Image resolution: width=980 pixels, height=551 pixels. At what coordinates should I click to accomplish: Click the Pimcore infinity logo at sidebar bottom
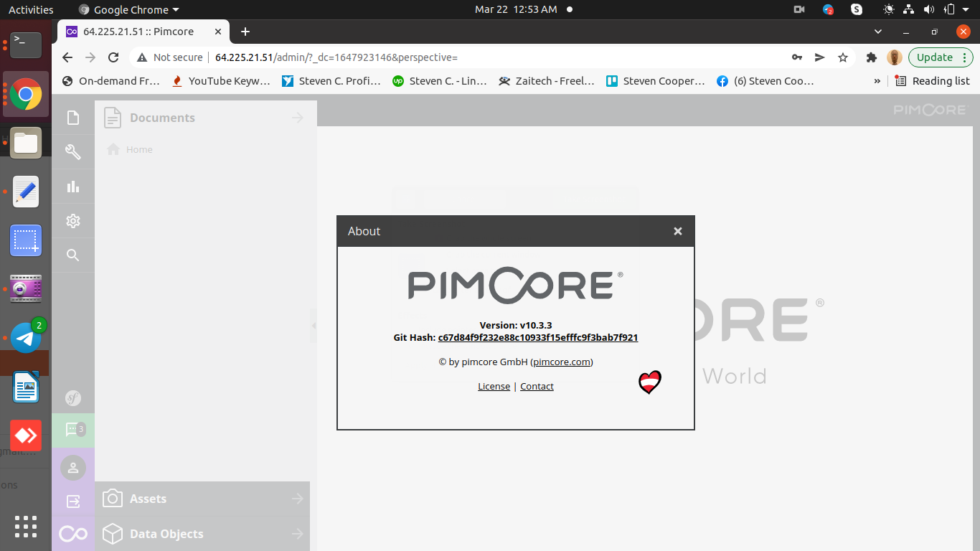point(72,534)
